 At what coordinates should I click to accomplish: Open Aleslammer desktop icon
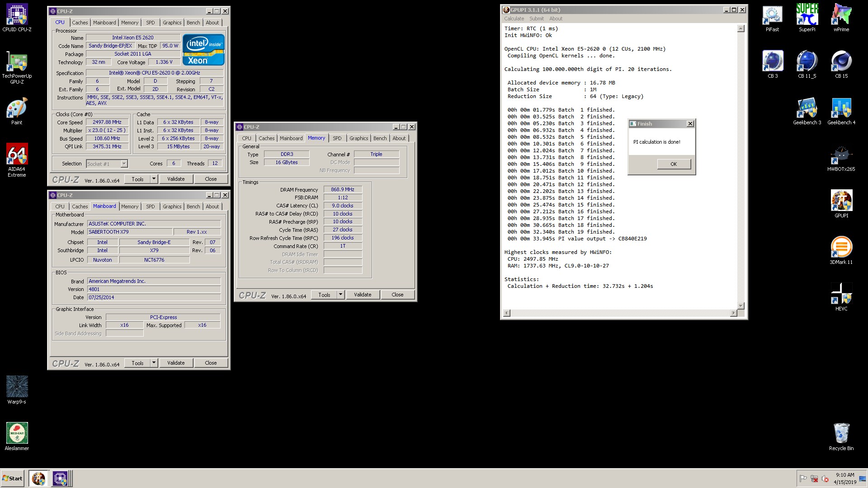tap(17, 436)
